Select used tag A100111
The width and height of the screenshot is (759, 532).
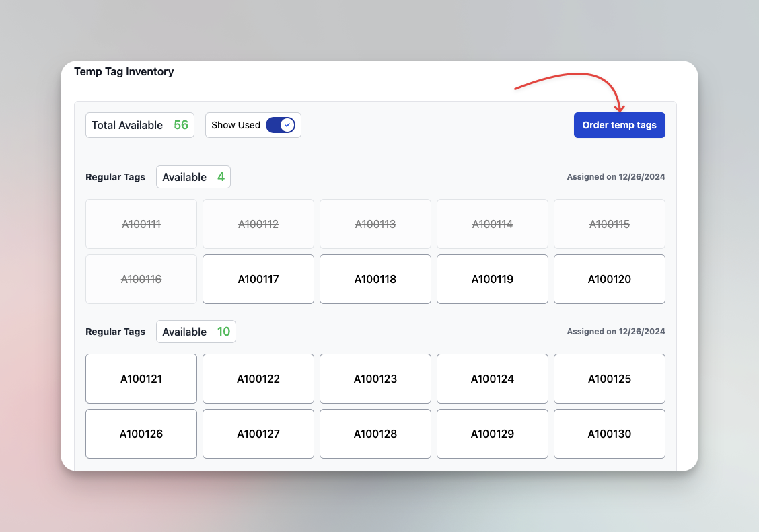[x=141, y=223]
